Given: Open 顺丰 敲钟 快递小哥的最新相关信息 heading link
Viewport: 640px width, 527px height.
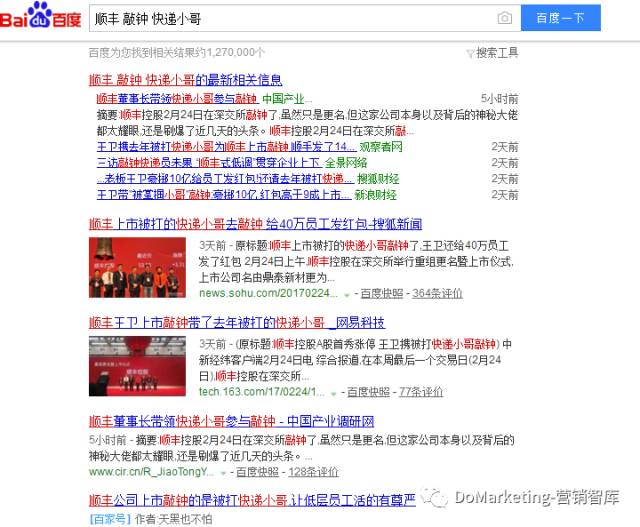Looking at the screenshot, I should (x=186, y=80).
